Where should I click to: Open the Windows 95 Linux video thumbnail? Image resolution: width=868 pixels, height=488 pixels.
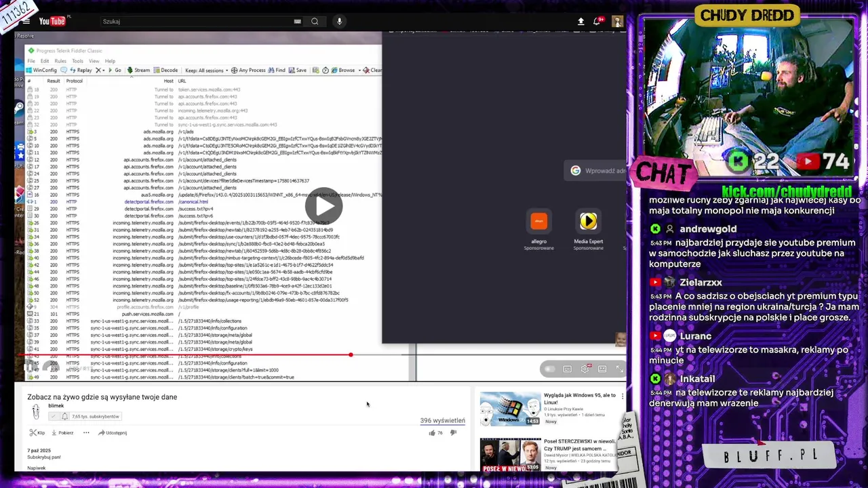[x=510, y=409]
